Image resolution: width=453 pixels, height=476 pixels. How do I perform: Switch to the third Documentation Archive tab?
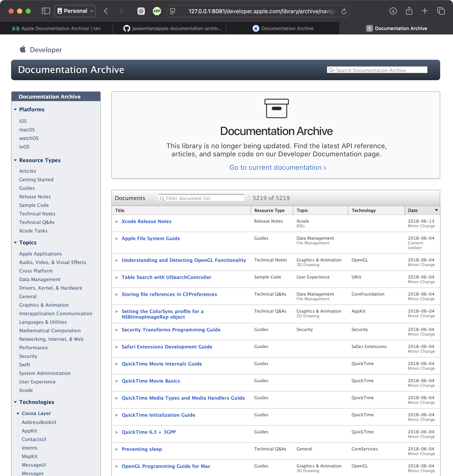click(x=283, y=28)
